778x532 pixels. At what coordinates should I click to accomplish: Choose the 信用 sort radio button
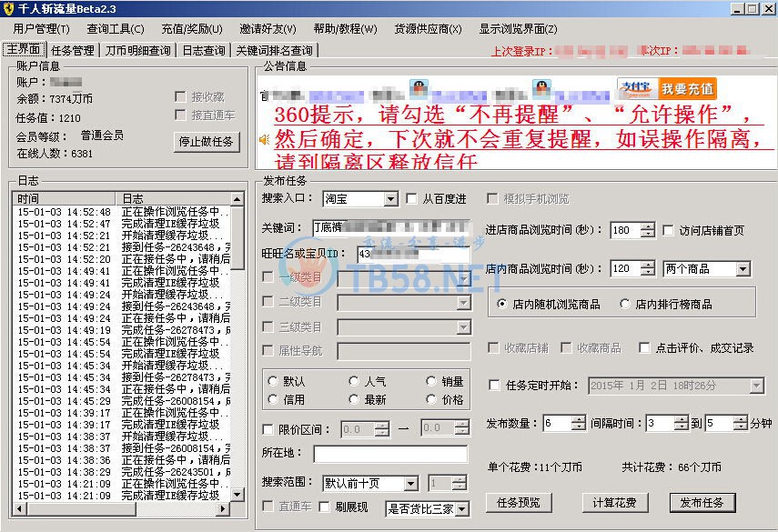(x=272, y=399)
